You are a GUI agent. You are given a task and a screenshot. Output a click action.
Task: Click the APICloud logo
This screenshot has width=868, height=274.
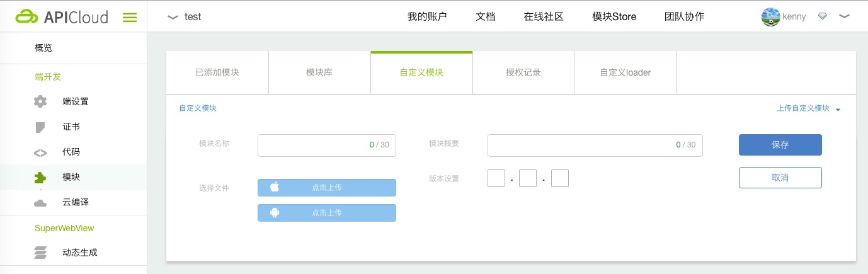point(62,17)
